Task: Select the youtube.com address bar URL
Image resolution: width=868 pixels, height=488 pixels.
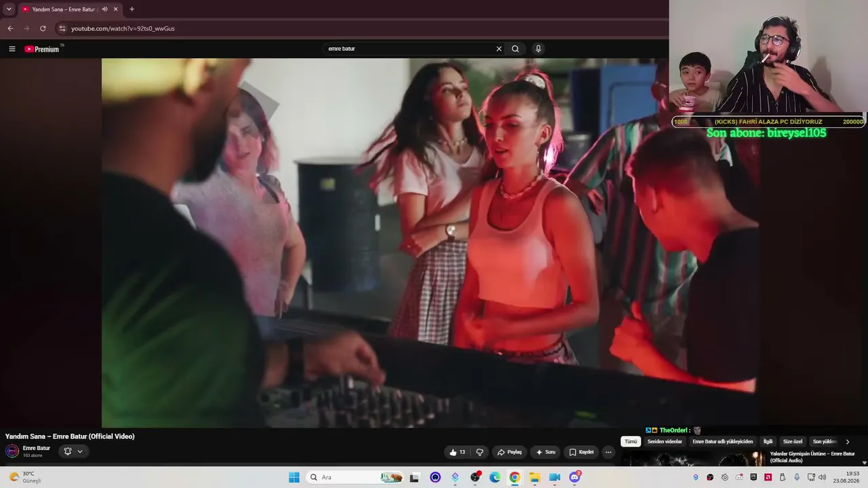Action: pos(123,28)
